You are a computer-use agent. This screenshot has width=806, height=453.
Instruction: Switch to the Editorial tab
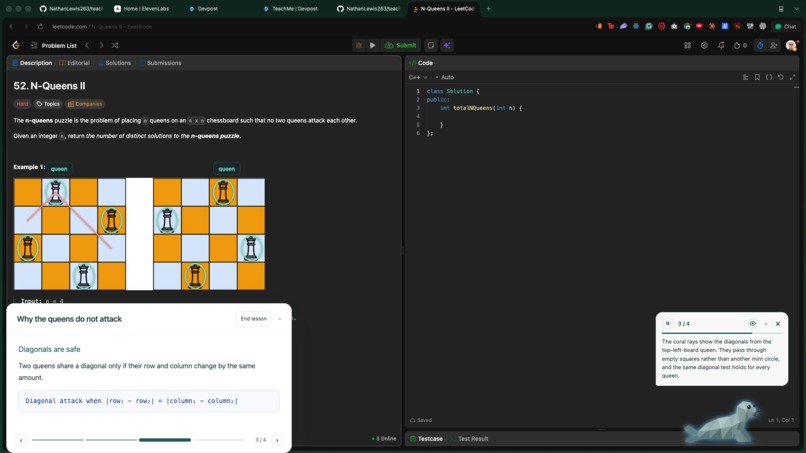coord(74,63)
